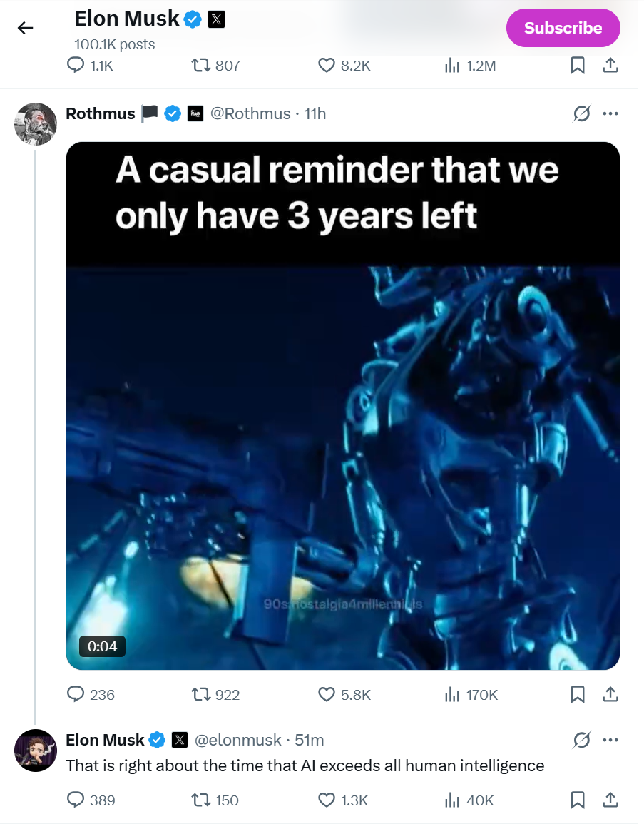
Task: Play the 3 years left video
Action: (342, 405)
